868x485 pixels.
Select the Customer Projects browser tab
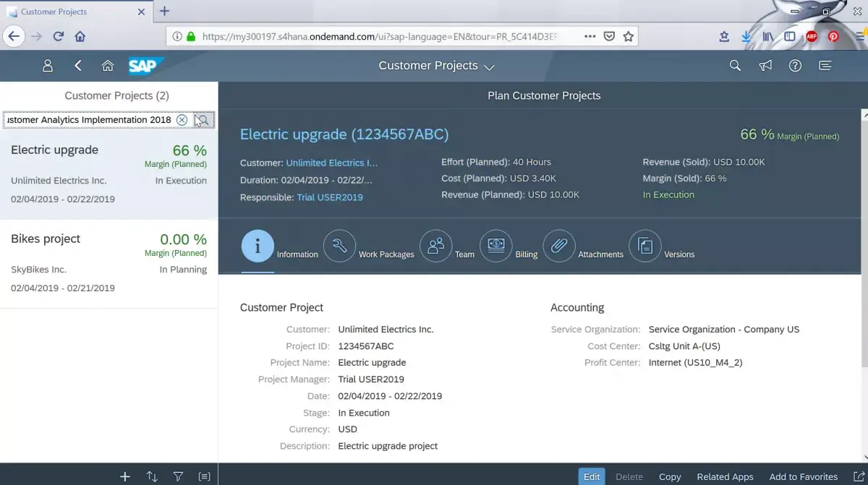click(75, 12)
